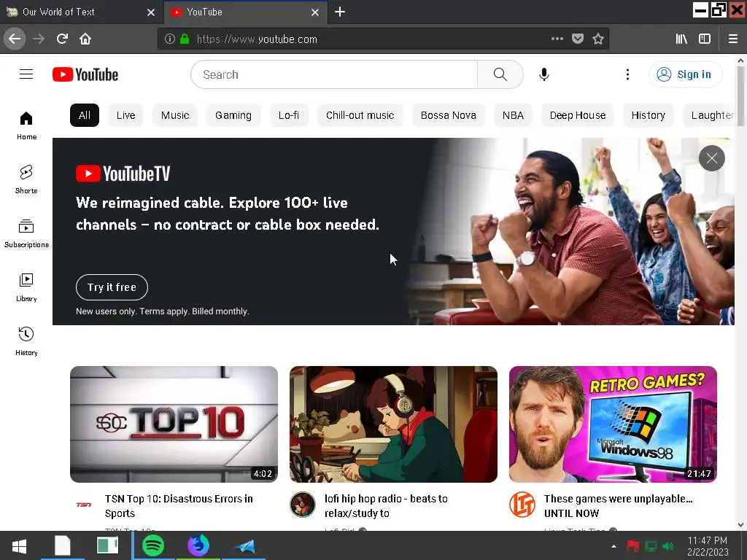747x560 pixels.
Task: Click the Try it free button
Action: pyautogui.click(x=112, y=287)
